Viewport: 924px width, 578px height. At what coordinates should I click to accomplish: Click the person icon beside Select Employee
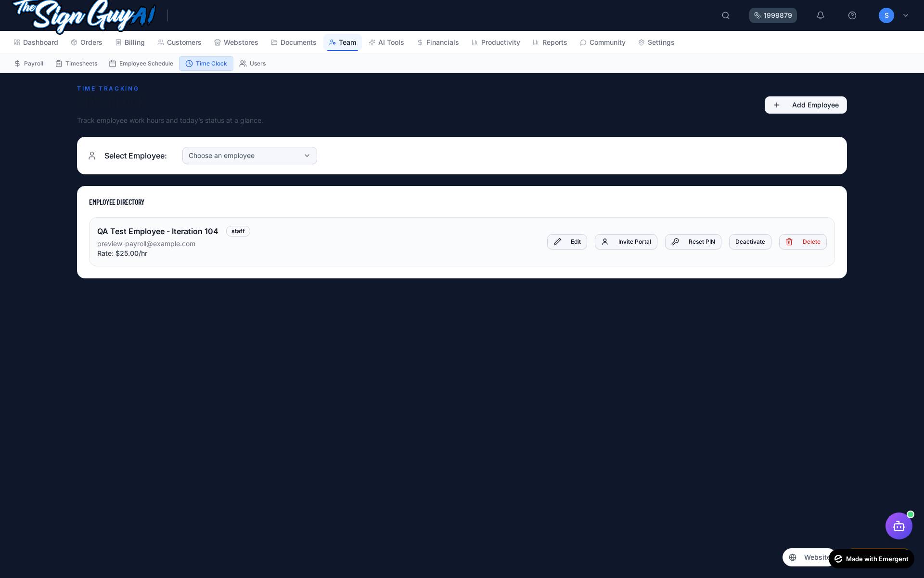(92, 156)
